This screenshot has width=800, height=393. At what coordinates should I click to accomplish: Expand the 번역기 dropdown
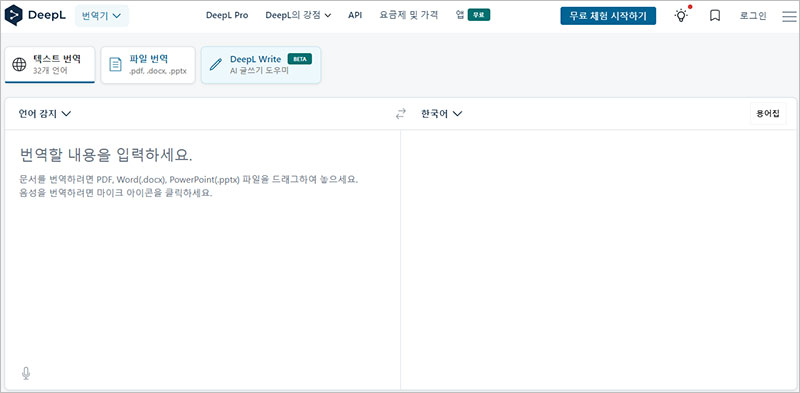pos(102,16)
